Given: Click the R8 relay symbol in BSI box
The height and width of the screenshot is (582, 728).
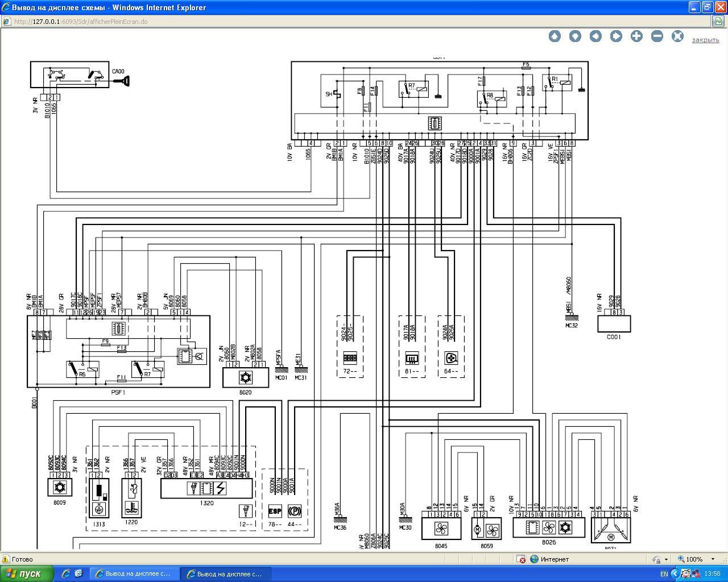Looking at the screenshot, I should tap(491, 99).
